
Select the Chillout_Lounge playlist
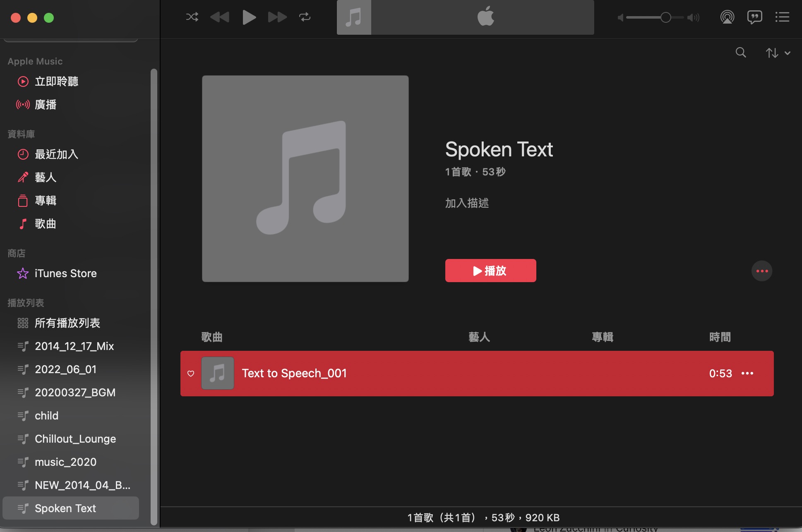75,439
